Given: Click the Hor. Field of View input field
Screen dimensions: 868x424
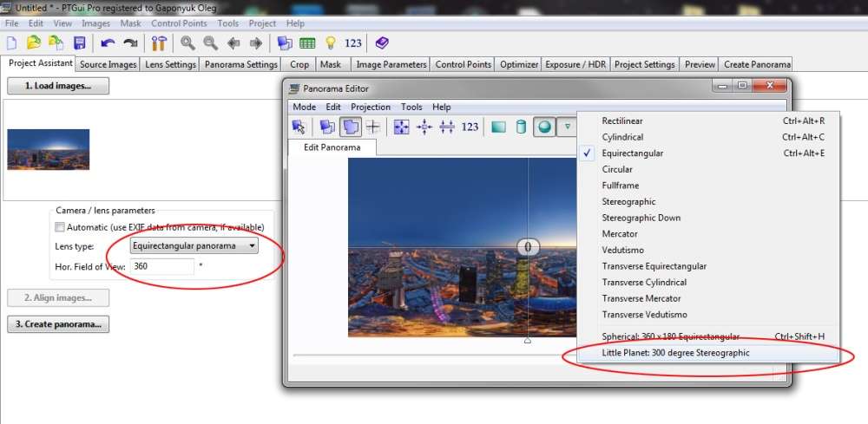Looking at the screenshot, I should point(162,266).
